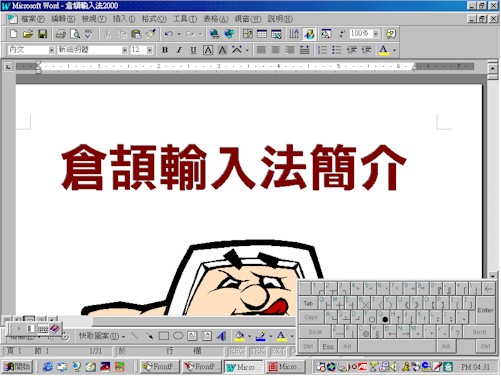Screen dimensions: 501x376
Task: Run spelling and grammar check
Action: 89,34
